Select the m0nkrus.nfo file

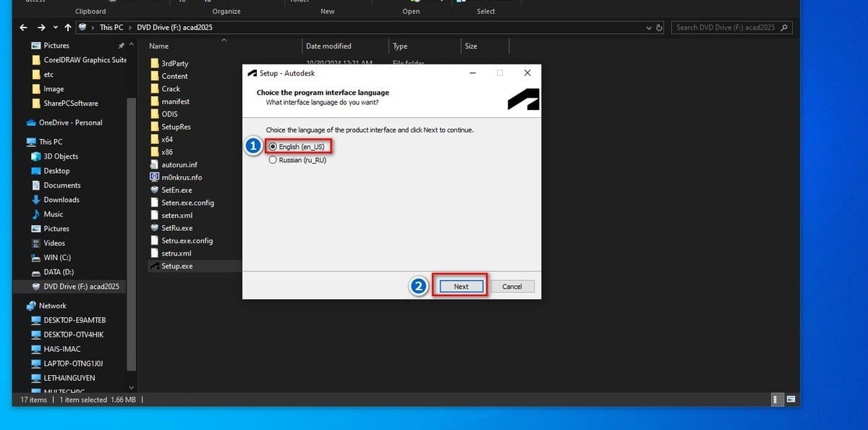pos(182,177)
